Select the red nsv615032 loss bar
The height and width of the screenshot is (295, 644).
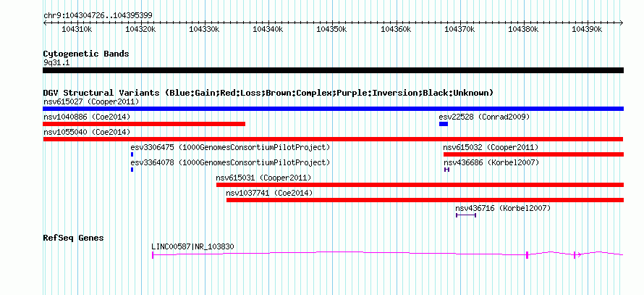click(x=533, y=154)
